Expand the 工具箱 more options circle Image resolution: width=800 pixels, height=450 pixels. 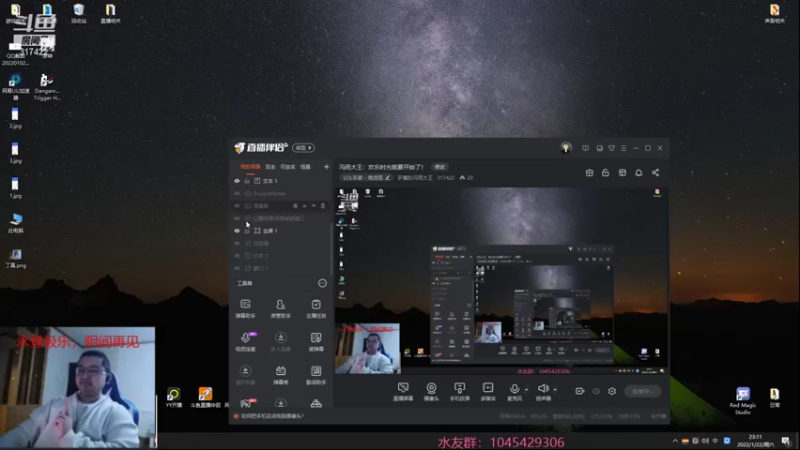pos(322,283)
